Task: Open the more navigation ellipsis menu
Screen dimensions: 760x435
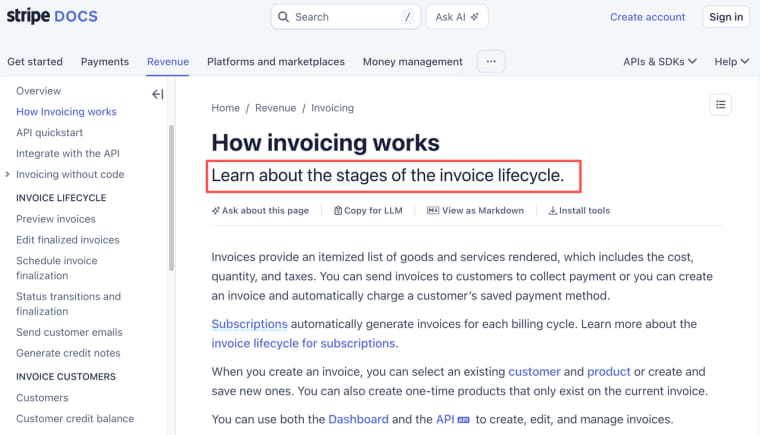Action: pyautogui.click(x=491, y=62)
